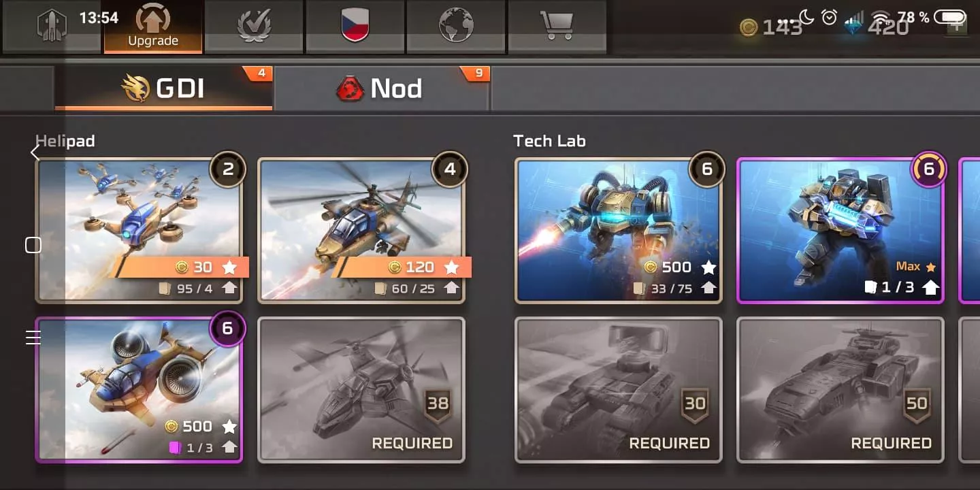Open the shopping cart store
980x490 pixels.
tap(556, 26)
